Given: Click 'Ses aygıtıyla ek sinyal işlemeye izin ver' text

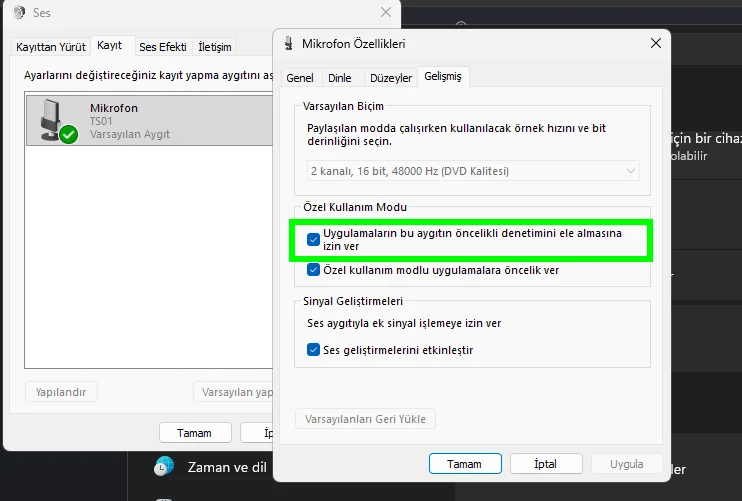Looking at the screenshot, I should (404, 323).
